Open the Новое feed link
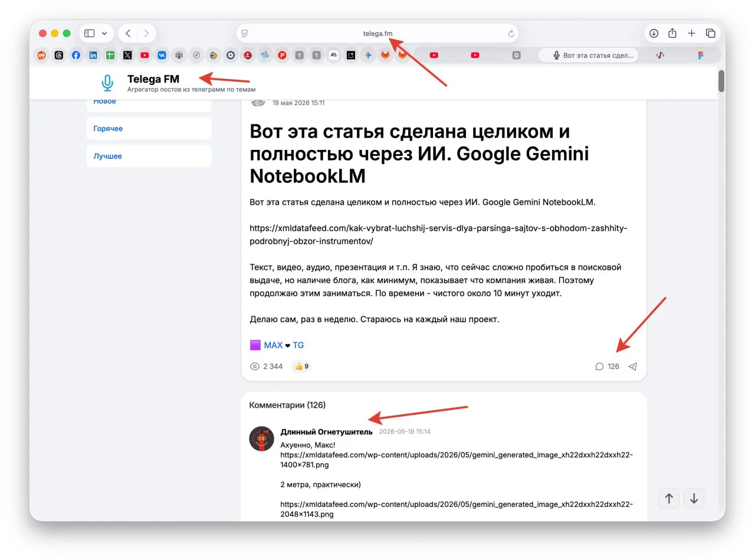Viewport: 755px width, 560px height. point(105,101)
